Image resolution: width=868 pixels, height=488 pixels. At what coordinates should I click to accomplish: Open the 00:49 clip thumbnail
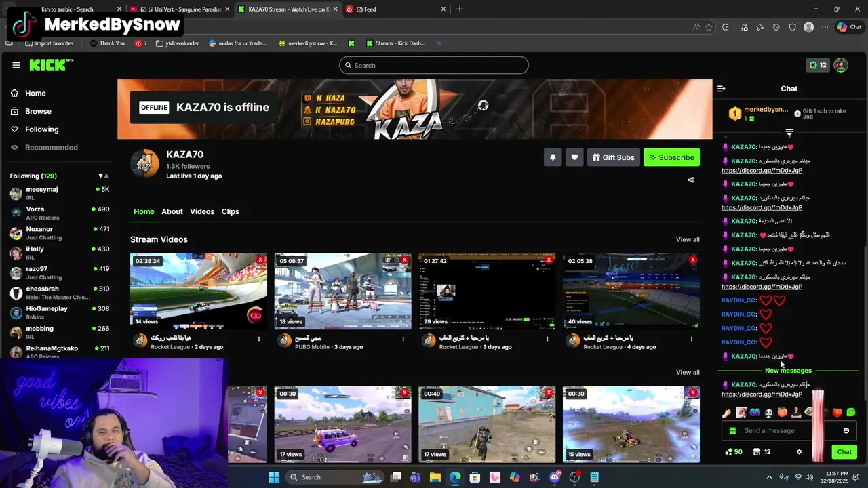(x=487, y=424)
